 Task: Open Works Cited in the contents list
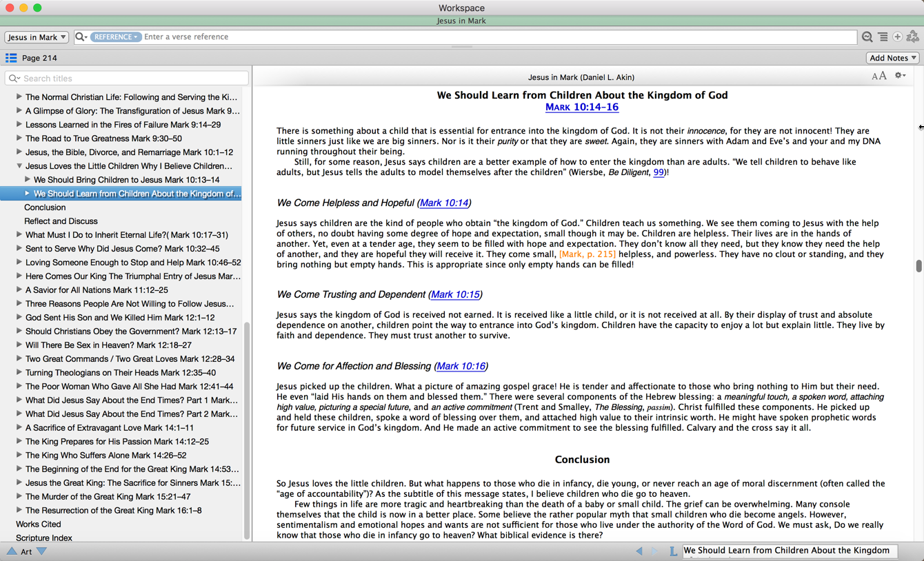pos(38,524)
